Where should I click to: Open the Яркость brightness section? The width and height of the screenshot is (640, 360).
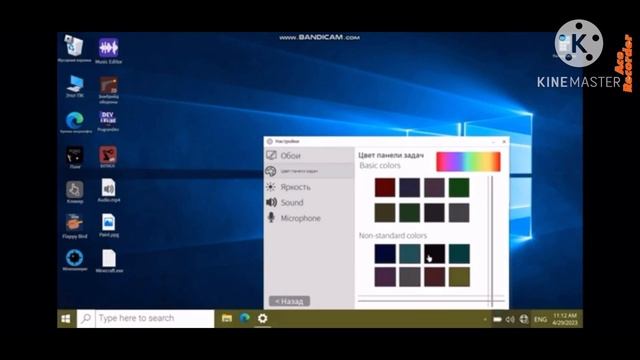pos(309,187)
